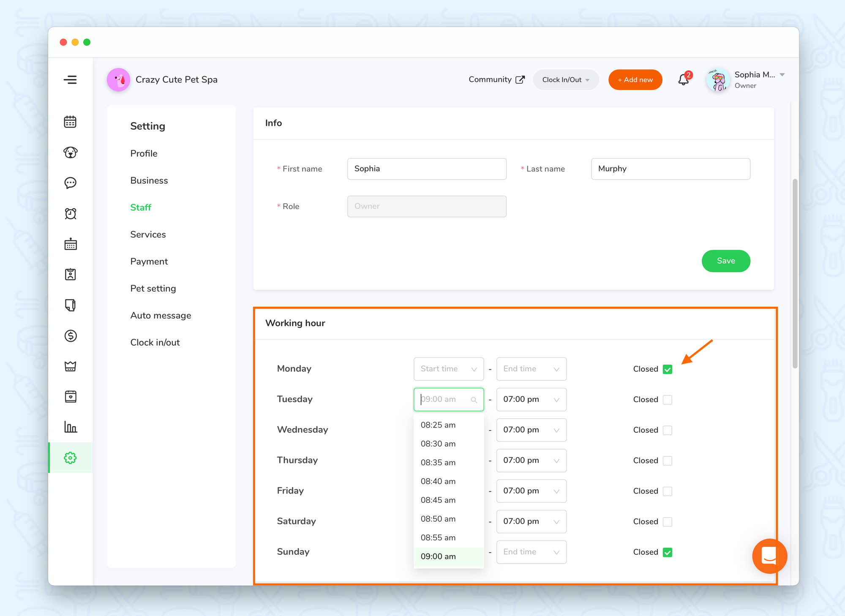The width and height of the screenshot is (845, 616).
Task: Uncheck the Monday Closed checkbox
Action: (668, 369)
